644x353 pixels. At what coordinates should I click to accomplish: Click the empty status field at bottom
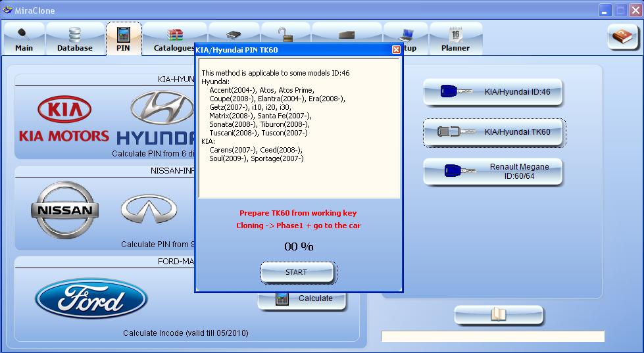(x=493, y=336)
